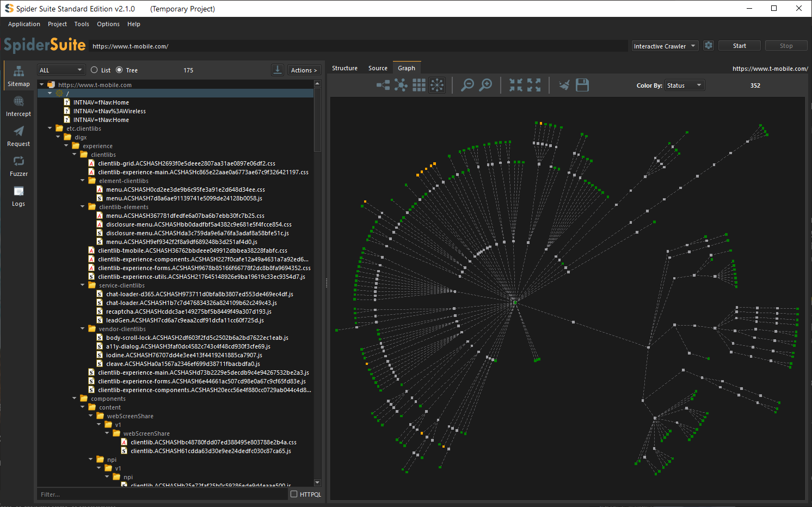
Task: Collapse the https://www.t-mobile.com tree node
Action: 42,85
